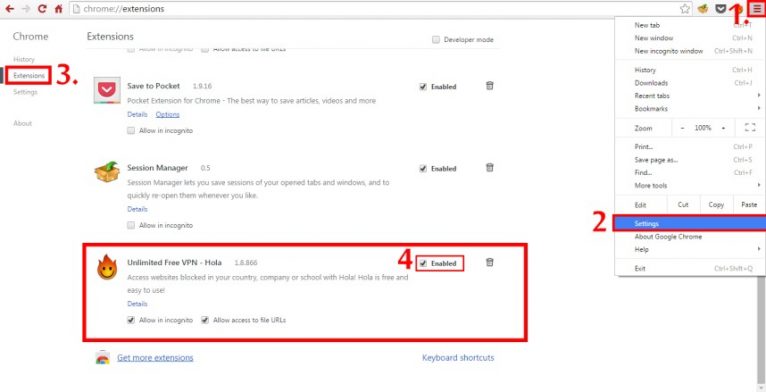Screen dimensions: 766x392
Task: Uncheck Enabled for Unlimited Free VPN - Hola
Action: pos(423,263)
